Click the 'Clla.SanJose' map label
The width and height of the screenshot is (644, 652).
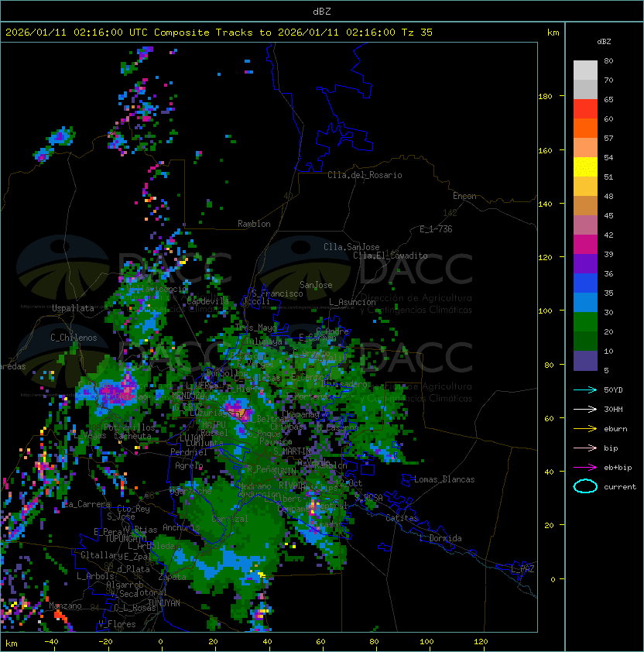351,247
